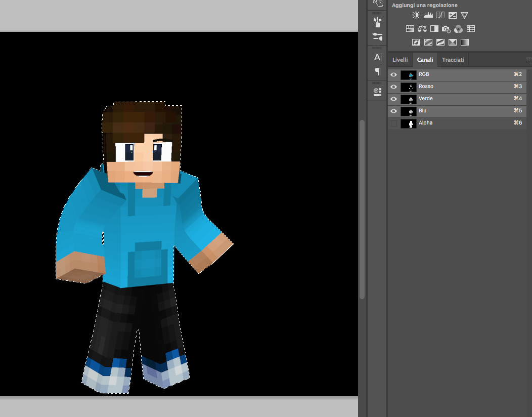Open the Canali panel options menu
The width and height of the screenshot is (532, 417).
[x=528, y=59]
